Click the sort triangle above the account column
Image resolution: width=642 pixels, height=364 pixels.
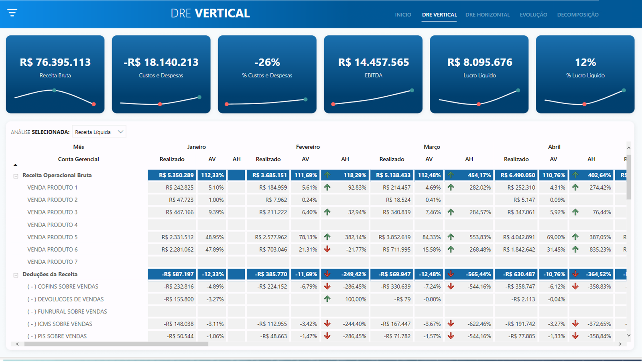(x=15, y=164)
